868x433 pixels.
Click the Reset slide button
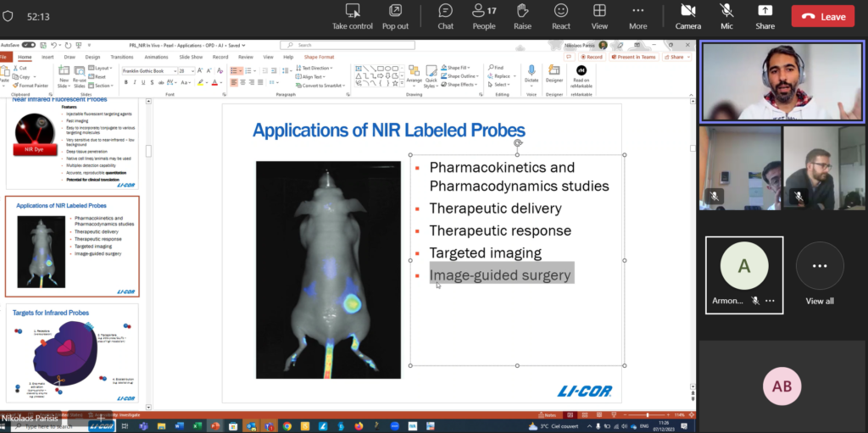tap(98, 77)
